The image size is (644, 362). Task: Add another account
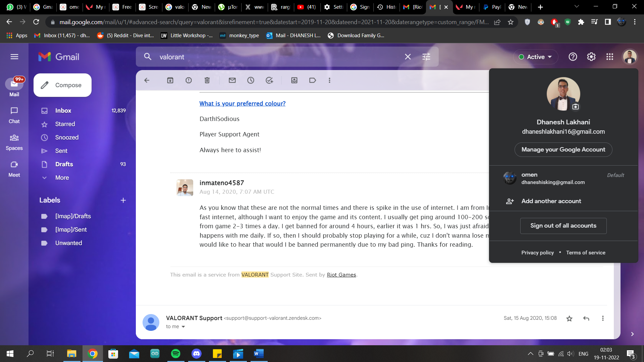coord(563,201)
